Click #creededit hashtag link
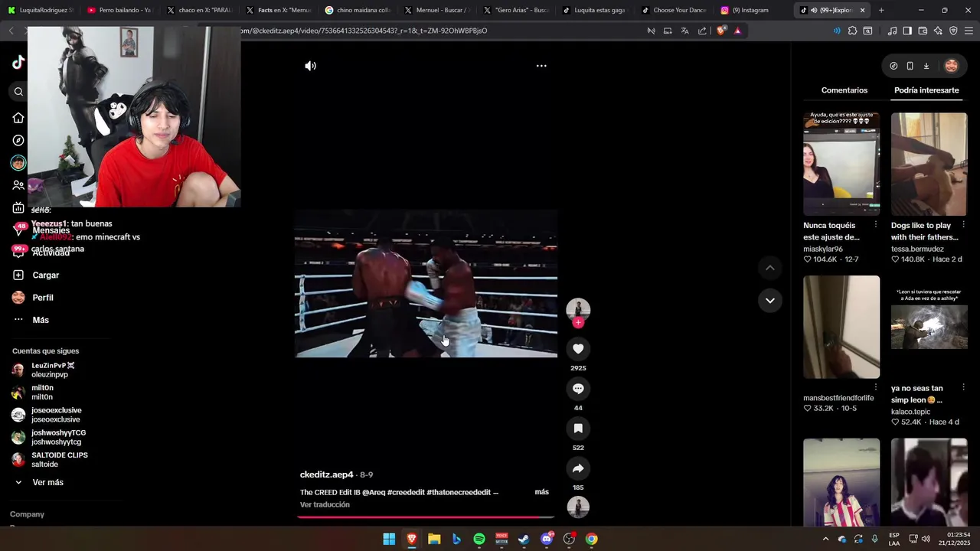The width and height of the screenshot is (980, 551). (x=406, y=492)
